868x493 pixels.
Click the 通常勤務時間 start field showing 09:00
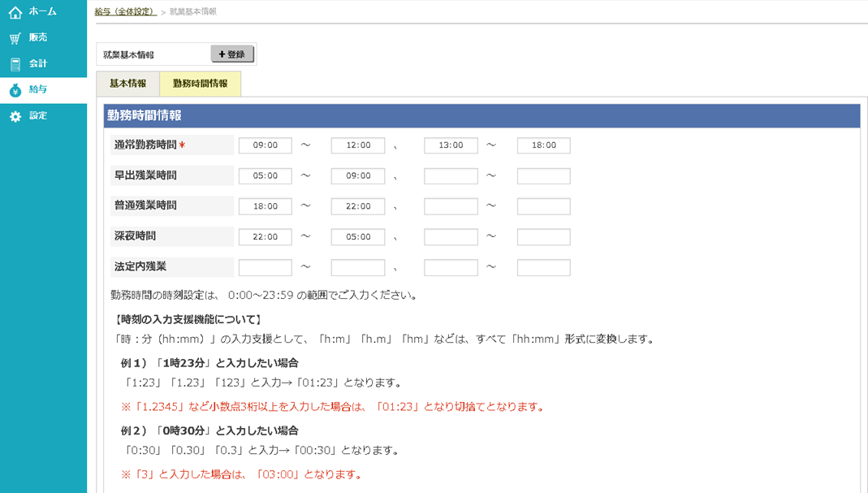tap(265, 145)
